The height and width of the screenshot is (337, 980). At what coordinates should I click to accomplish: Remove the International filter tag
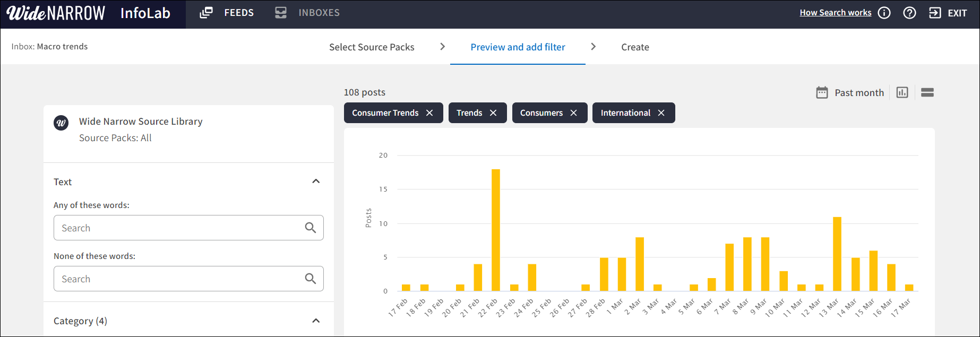(661, 113)
